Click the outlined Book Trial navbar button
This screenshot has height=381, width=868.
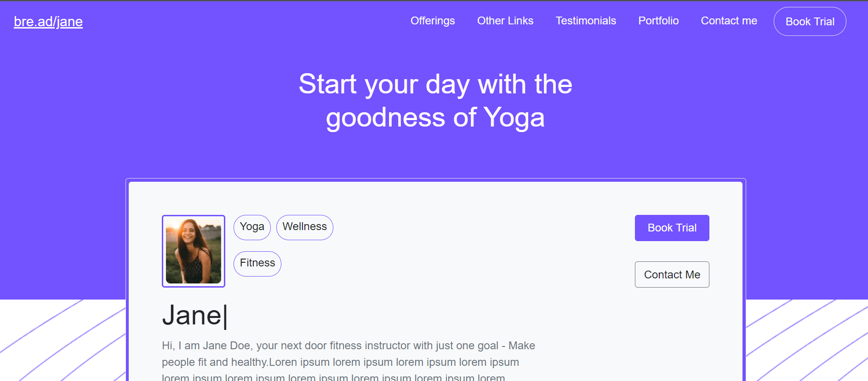(810, 22)
